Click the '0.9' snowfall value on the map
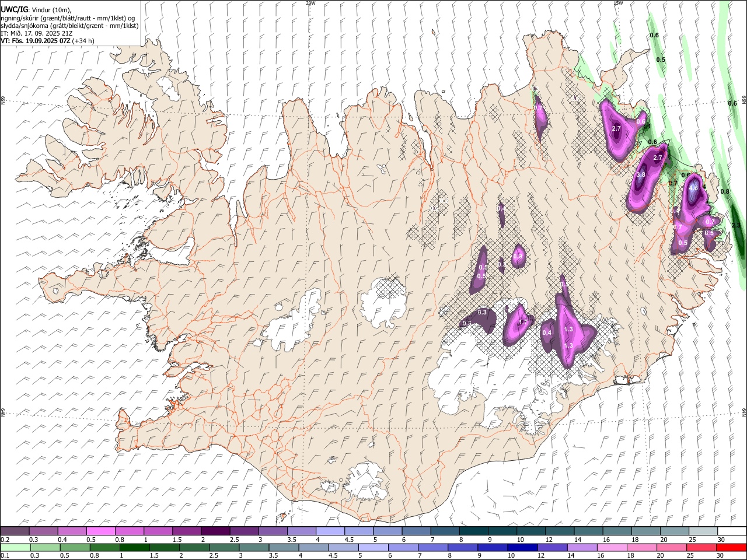Image resolution: width=747 pixels, height=560 pixels. click(x=518, y=256)
